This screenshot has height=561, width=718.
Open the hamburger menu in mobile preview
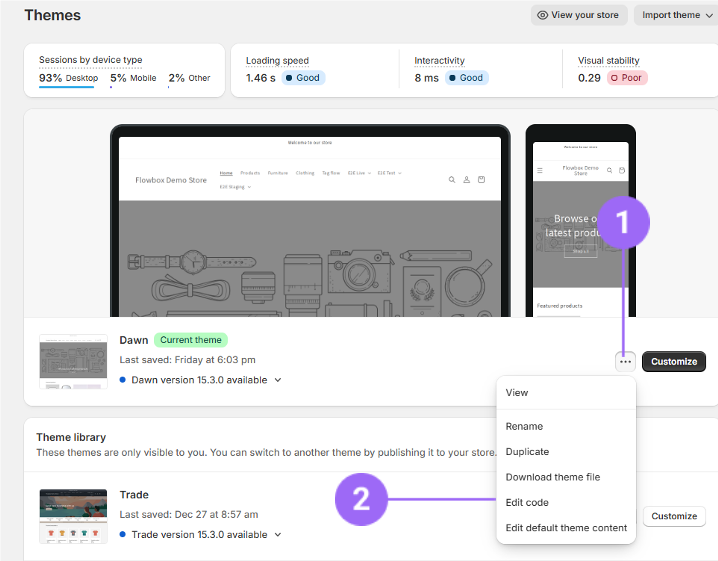click(x=540, y=171)
